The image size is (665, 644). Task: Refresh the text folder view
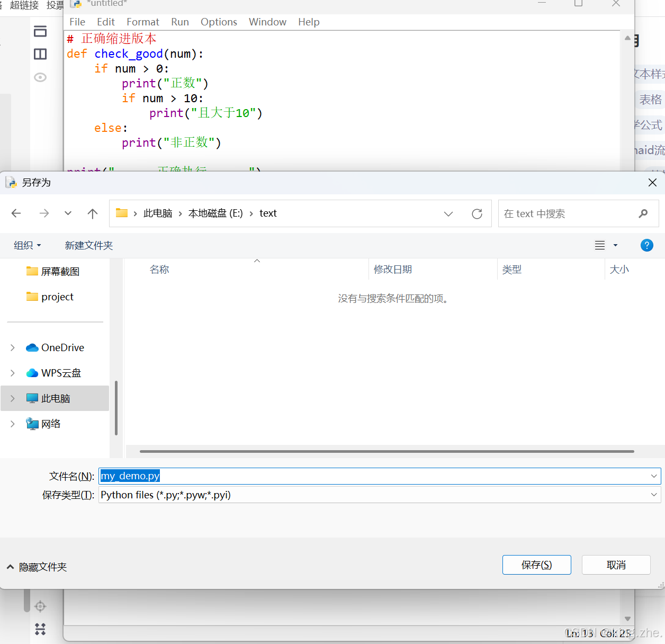pos(477,214)
